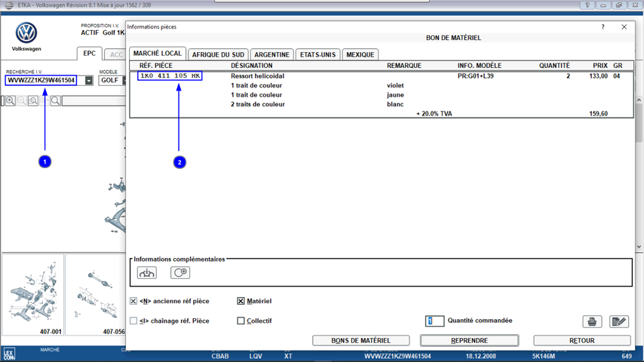Image resolution: width=644 pixels, height=362 pixels.
Task: Open weight/scale supplementary info icon
Action: [146, 272]
